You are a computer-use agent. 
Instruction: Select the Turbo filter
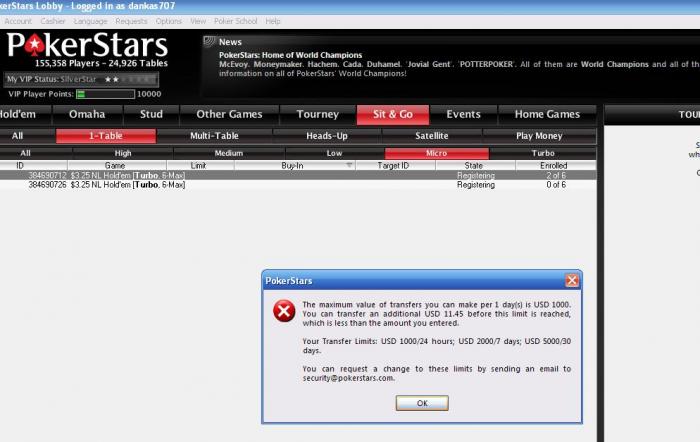(x=543, y=153)
